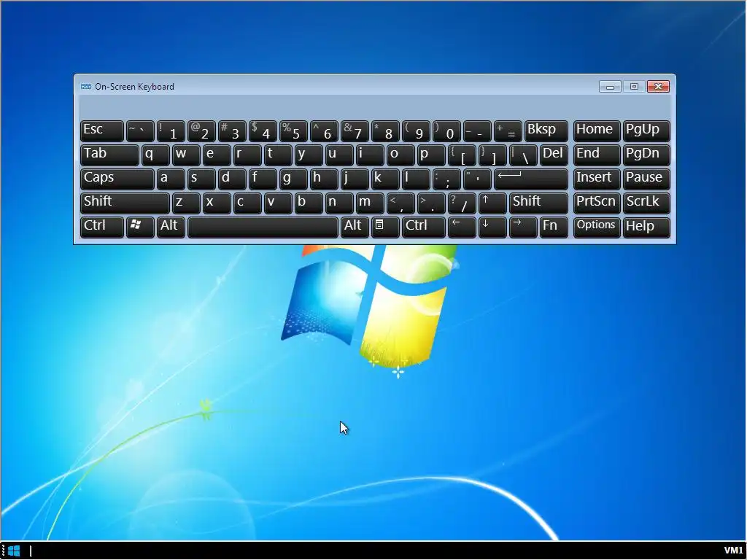The width and height of the screenshot is (747, 560).
Task: Click the Home key
Action: click(597, 131)
